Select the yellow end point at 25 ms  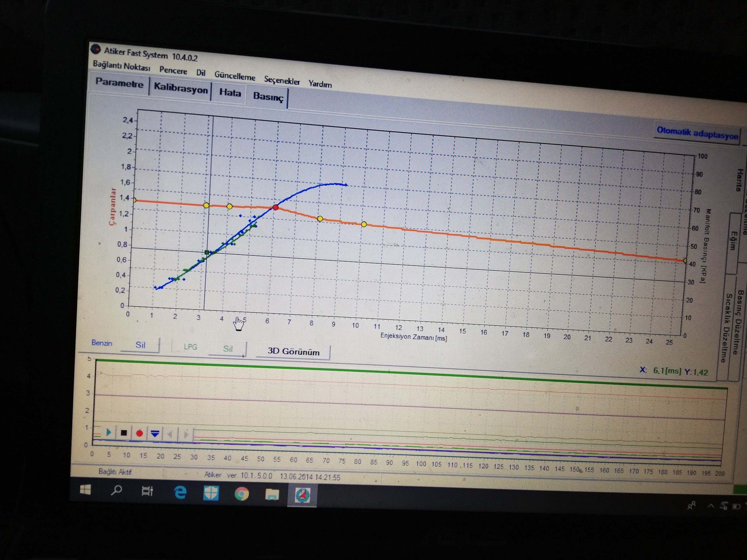[x=685, y=260]
